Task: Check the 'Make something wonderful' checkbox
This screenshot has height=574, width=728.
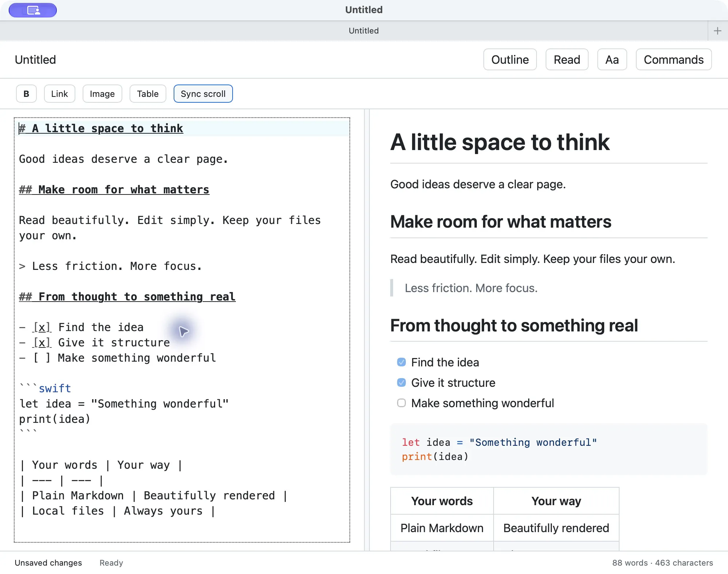Action: click(401, 403)
